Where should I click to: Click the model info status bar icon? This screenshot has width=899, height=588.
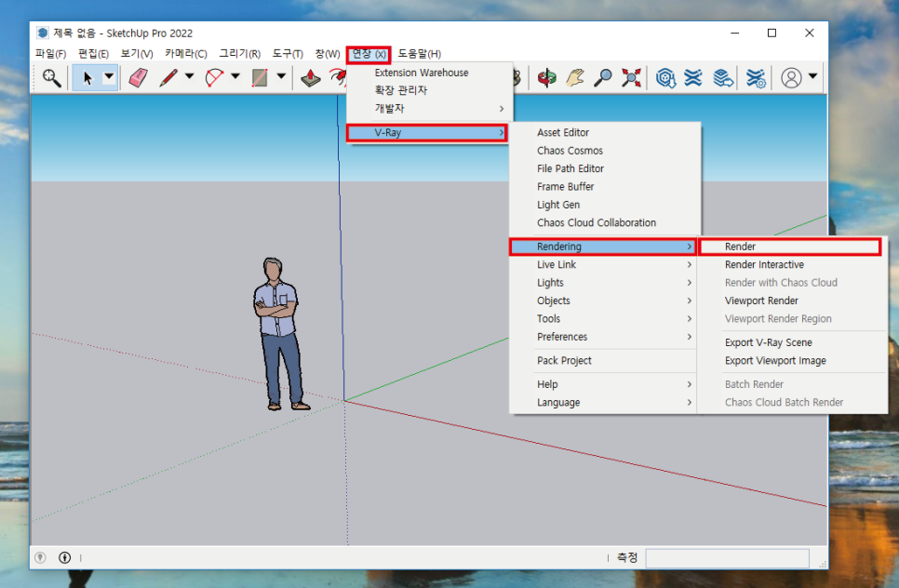coord(65,557)
